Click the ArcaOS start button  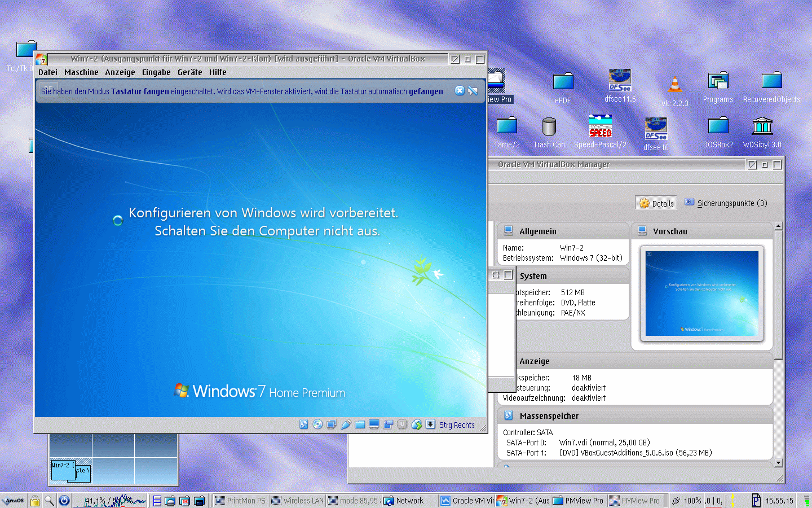coord(13,501)
